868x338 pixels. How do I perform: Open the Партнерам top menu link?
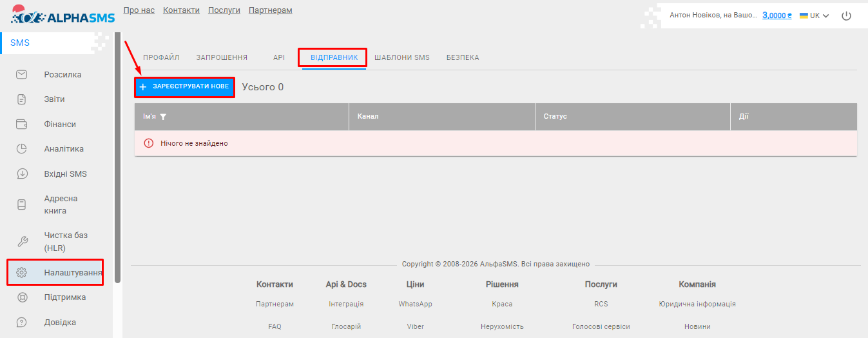[270, 10]
